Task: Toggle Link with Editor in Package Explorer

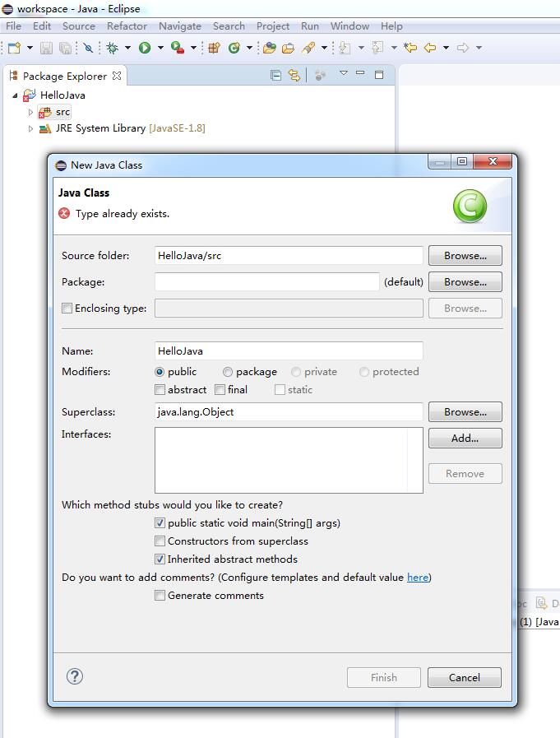Action: [294, 76]
